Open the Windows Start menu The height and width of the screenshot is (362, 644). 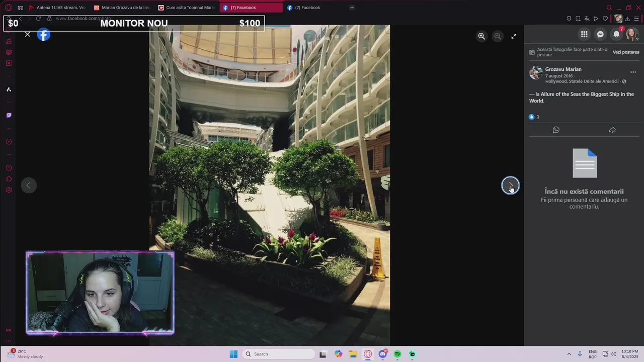tap(233, 354)
